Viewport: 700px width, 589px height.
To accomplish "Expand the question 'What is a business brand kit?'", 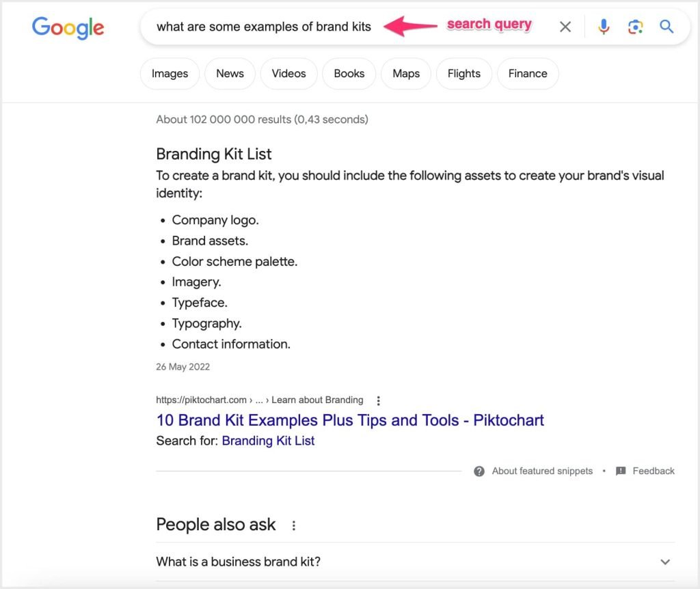I will [664, 562].
